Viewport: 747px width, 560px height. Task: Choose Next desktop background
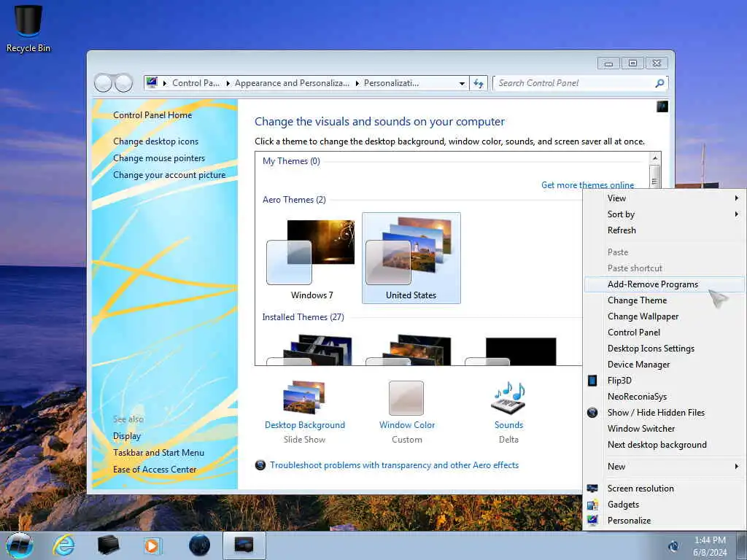tap(664, 445)
